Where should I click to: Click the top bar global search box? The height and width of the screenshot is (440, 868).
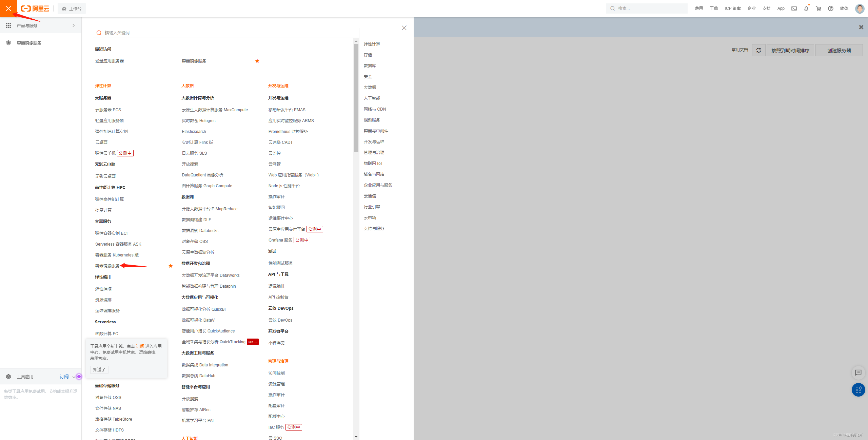(x=647, y=8)
